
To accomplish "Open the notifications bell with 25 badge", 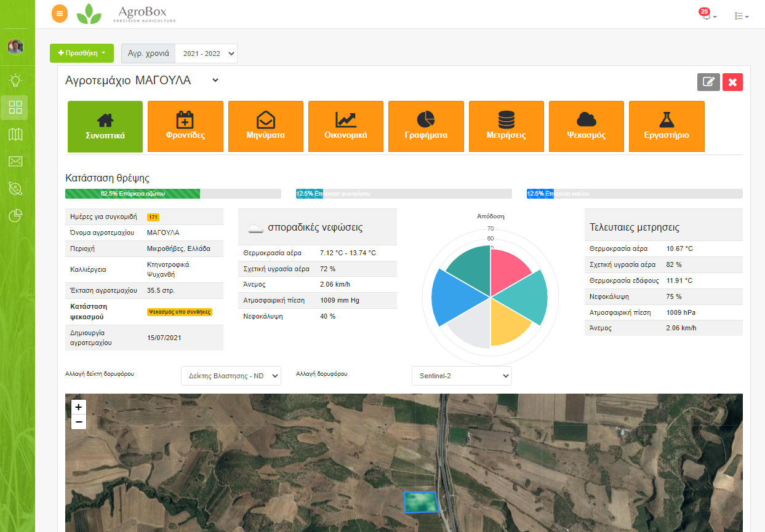I will [707, 15].
